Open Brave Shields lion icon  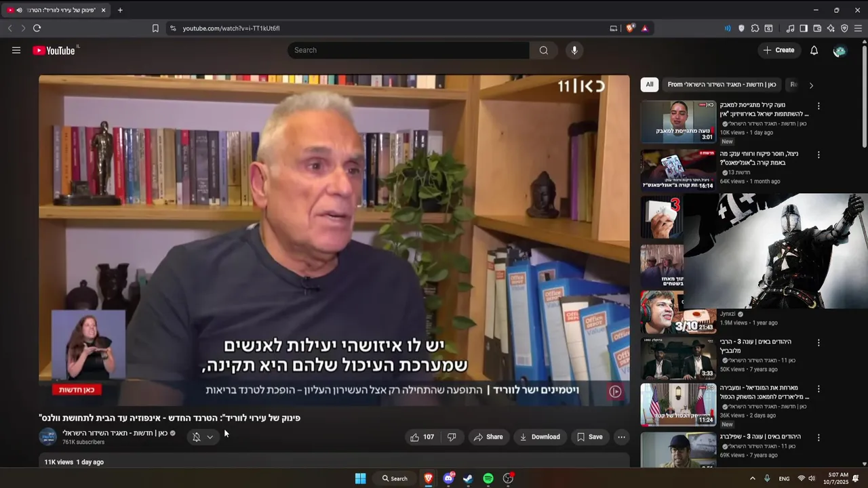[x=630, y=28]
